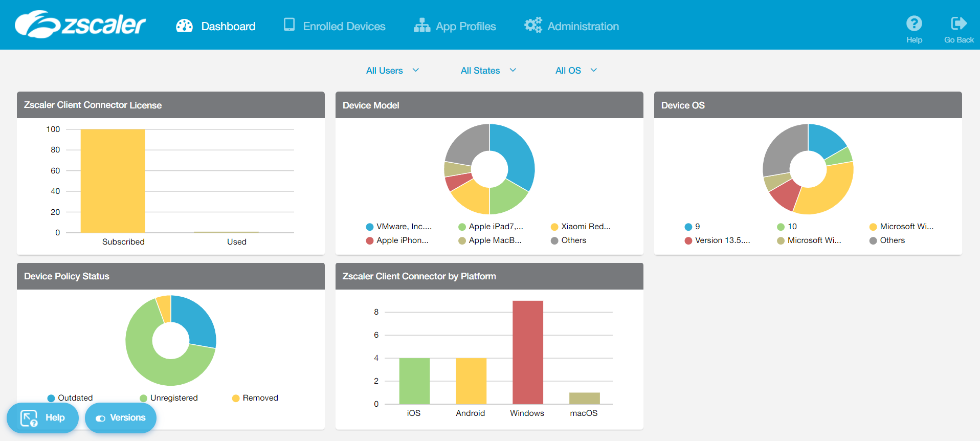This screenshot has width=980, height=441.
Task: Click the Used axis label
Action: pyautogui.click(x=237, y=242)
